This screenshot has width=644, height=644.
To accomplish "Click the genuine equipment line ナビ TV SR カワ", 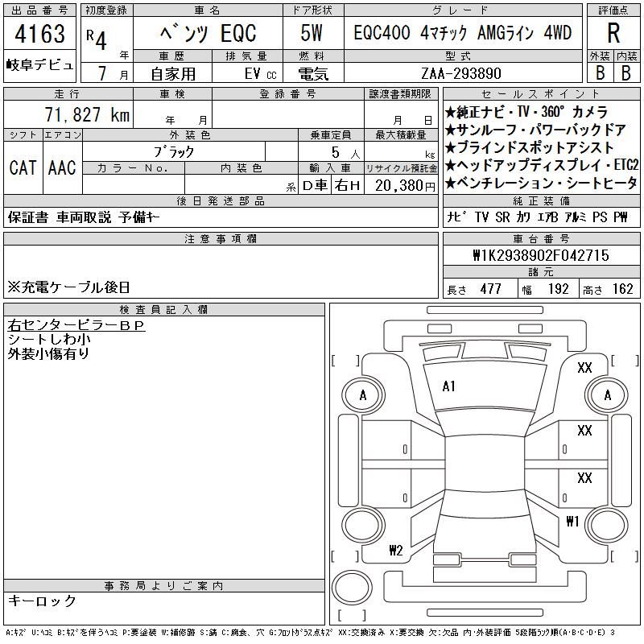I will tap(537, 217).
